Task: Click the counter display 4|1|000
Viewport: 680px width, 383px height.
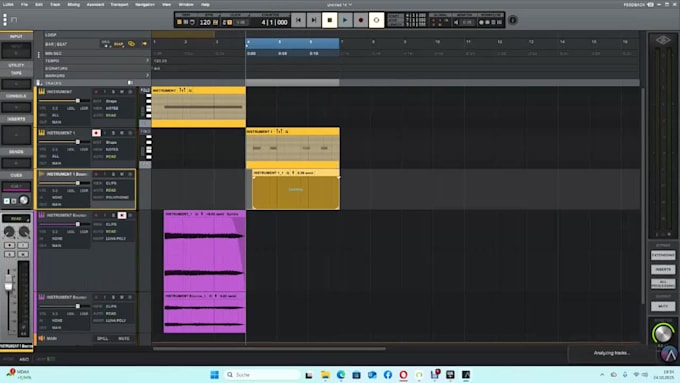Action: point(274,22)
